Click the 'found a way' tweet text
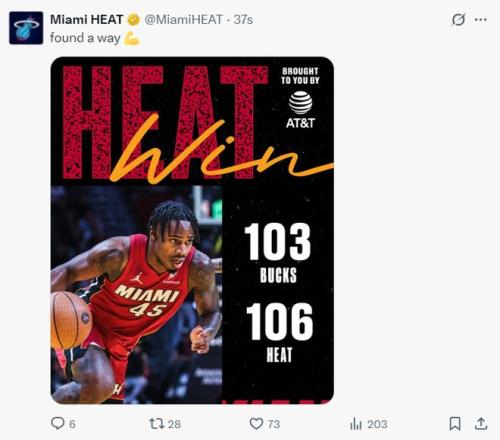Image resolution: width=500 pixels, height=440 pixels. (x=85, y=38)
